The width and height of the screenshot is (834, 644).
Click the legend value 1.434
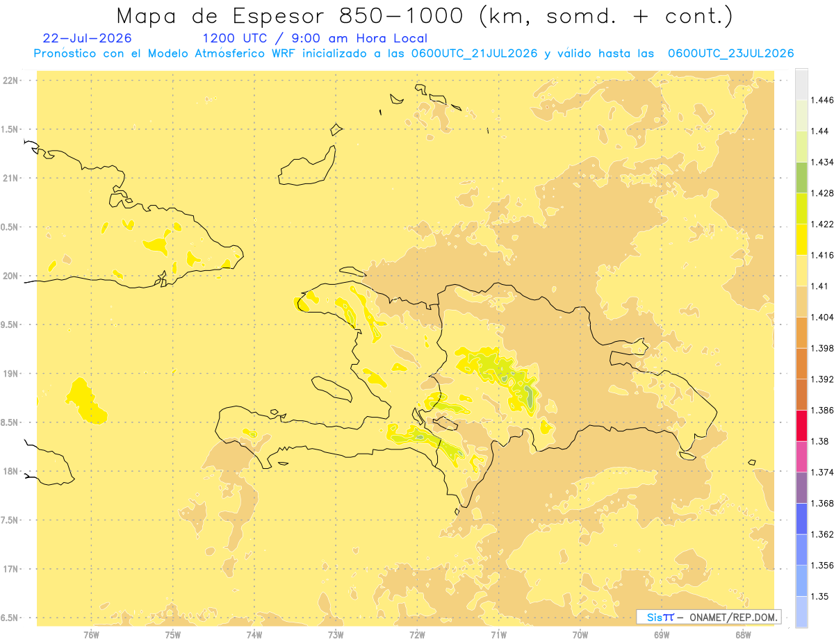(822, 162)
